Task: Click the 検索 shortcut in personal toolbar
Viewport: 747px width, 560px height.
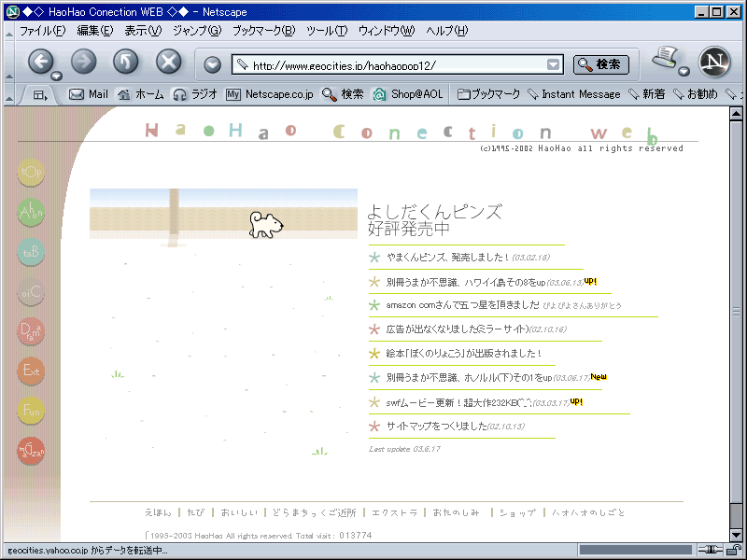Action: [x=343, y=94]
